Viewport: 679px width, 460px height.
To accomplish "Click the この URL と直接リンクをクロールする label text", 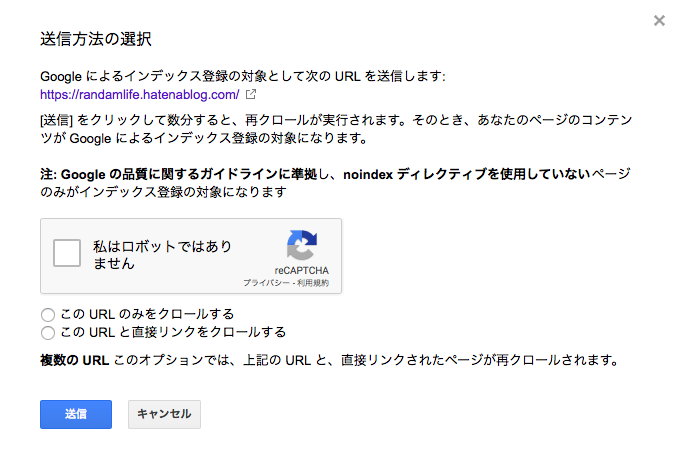I will 173,332.
